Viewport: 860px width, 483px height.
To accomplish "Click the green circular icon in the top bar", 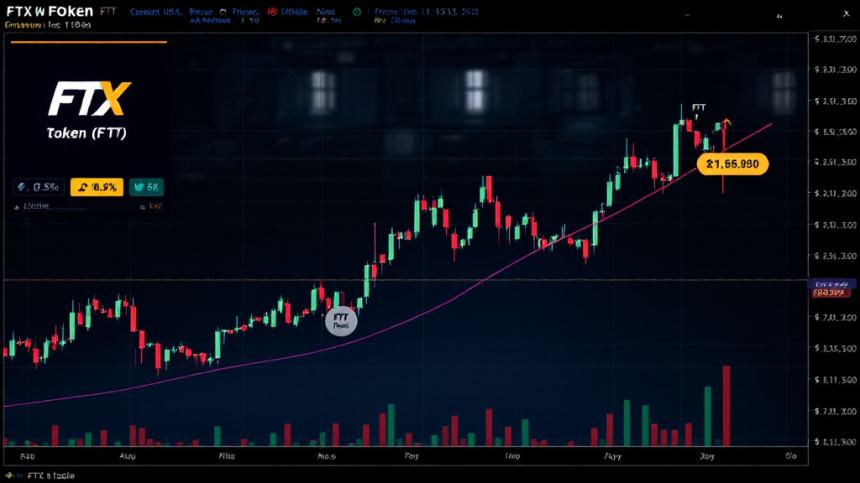I will 357,12.
